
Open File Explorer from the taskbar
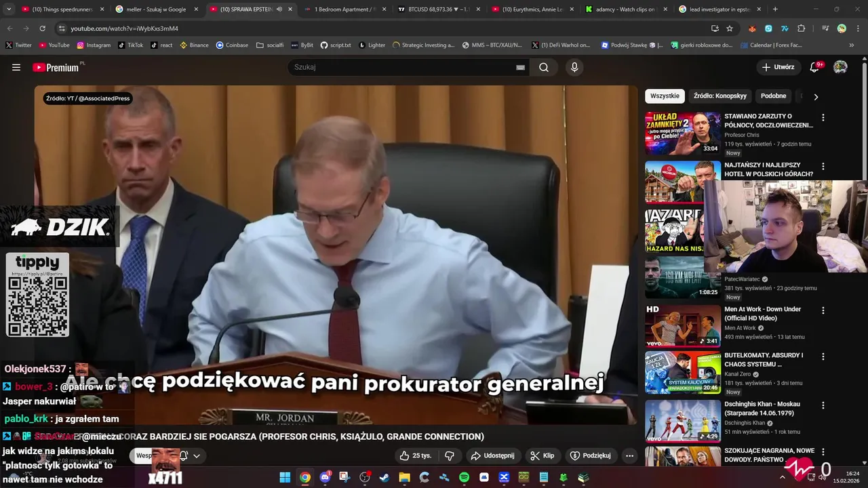[404, 477]
